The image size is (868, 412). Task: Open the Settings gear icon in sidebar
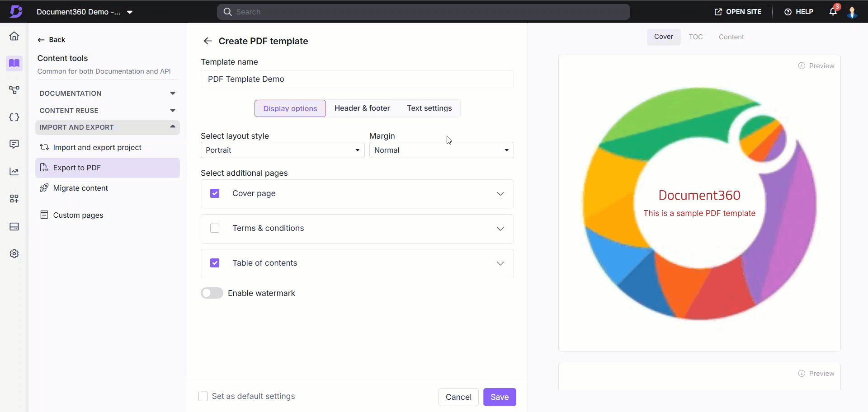(x=14, y=254)
